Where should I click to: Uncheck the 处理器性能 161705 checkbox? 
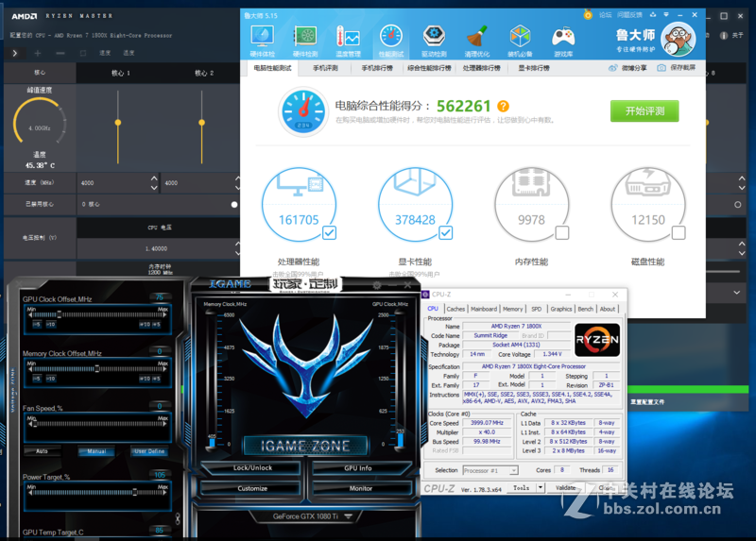(329, 233)
